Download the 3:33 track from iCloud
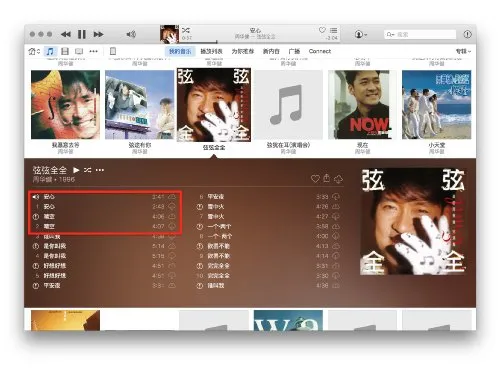The image size is (500, 375). 336,197
